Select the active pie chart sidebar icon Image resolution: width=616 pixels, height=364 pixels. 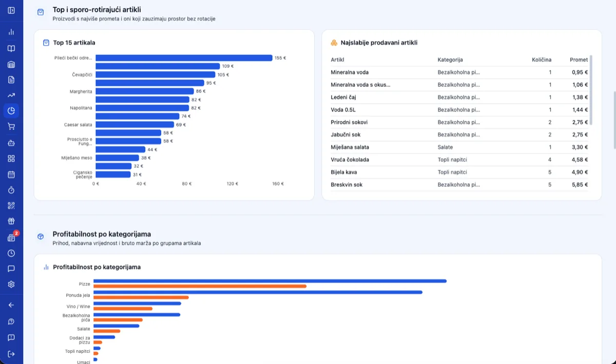coord(11,110)
